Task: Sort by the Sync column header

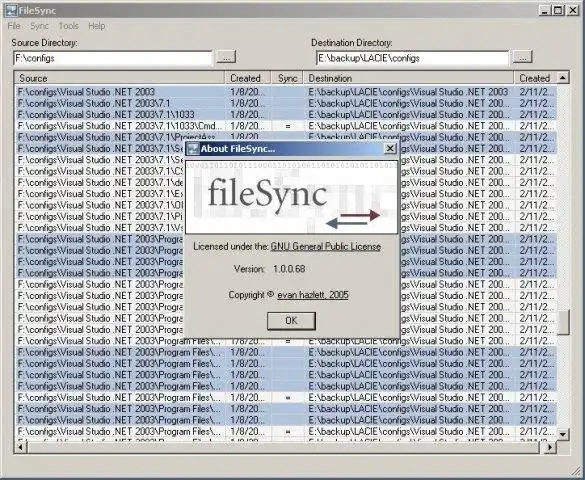Action: pyautogui.click(x=287, y=78)
